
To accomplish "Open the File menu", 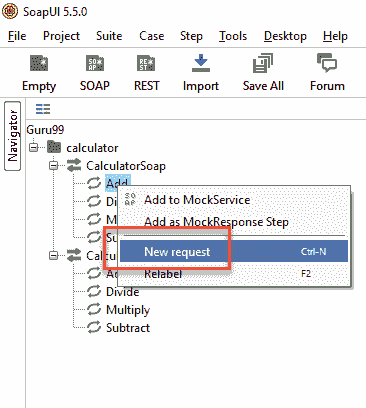I will click(17, 36).
